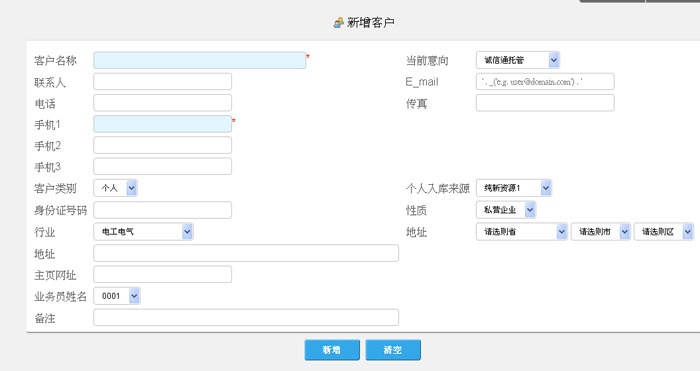This screenshot has height=371, width=700.
Task: Focus the 客户名称 input field
Action: 200,60
